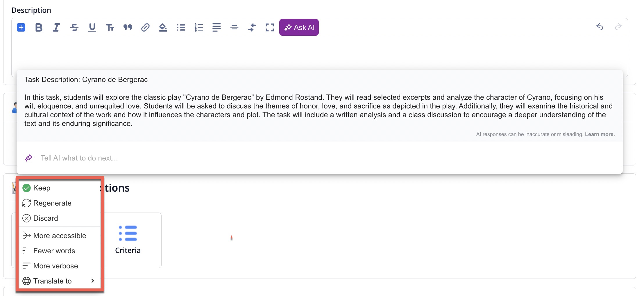Viewport: 644px width, 296px height.
Task: Open text alignment options
Action: click(217, 27)
